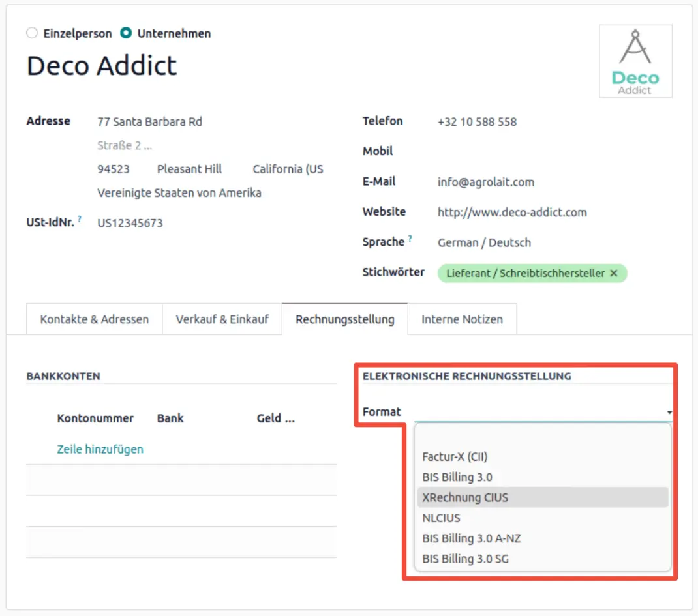
Task: Go to the Interne Notizen tab
Action: coord(462,319)
